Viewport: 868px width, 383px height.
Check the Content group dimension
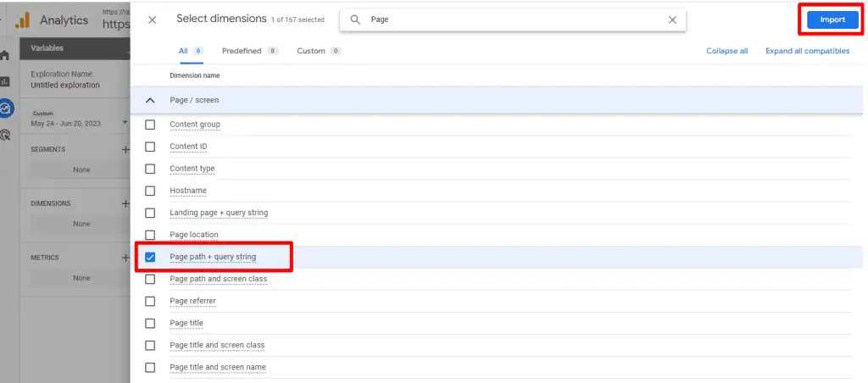[150, 125]
